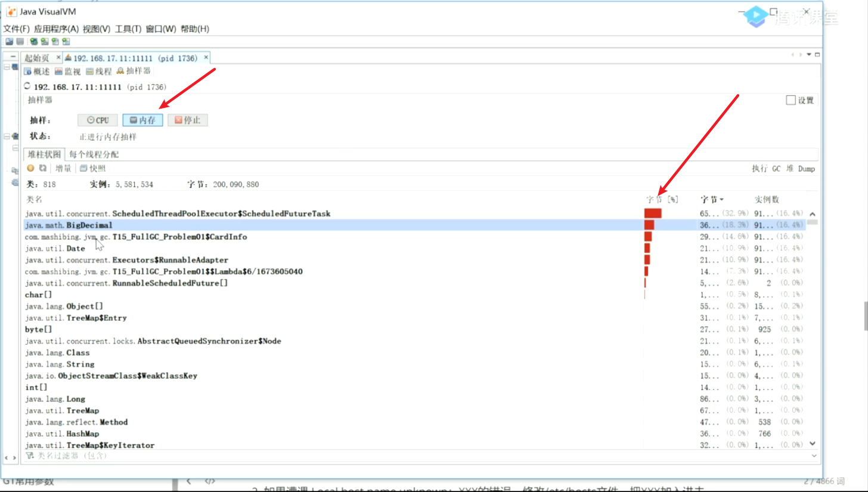Open the 视图(V) menu

point(97,29)
